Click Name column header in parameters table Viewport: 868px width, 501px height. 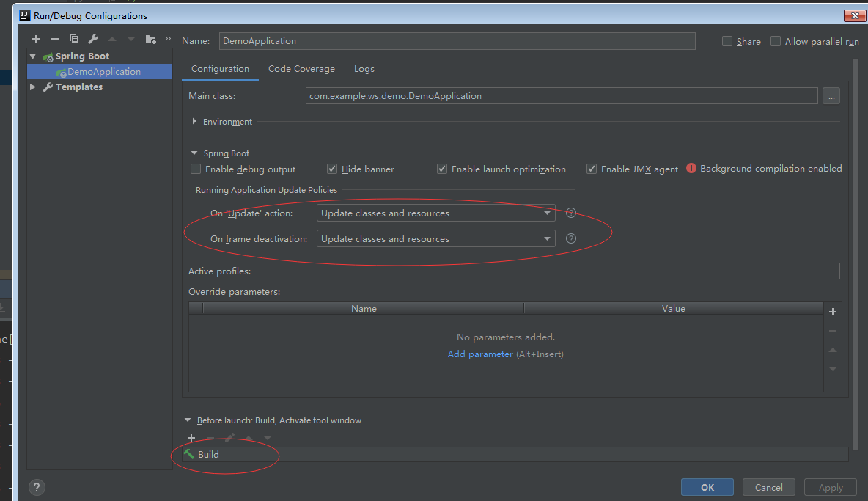364,308
